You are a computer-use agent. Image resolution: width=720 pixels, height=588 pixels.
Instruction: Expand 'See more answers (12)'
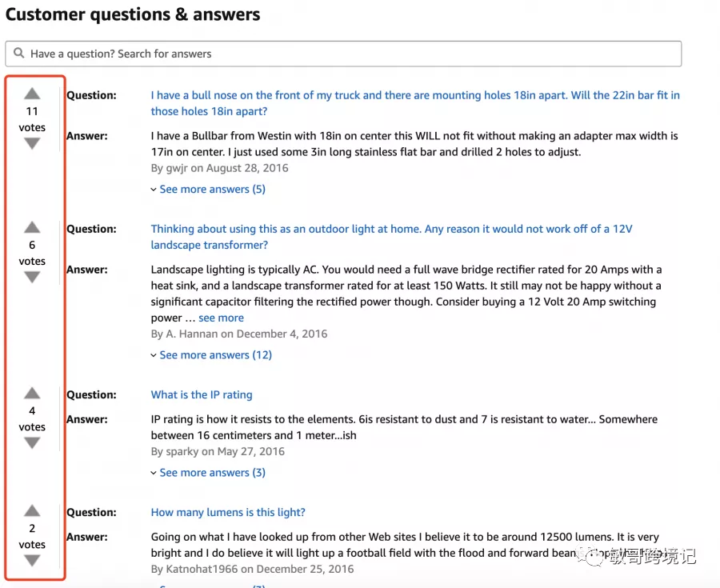215,355
